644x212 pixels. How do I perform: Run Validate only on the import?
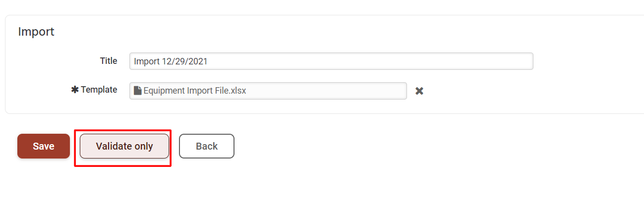click(x=124, y=146)
